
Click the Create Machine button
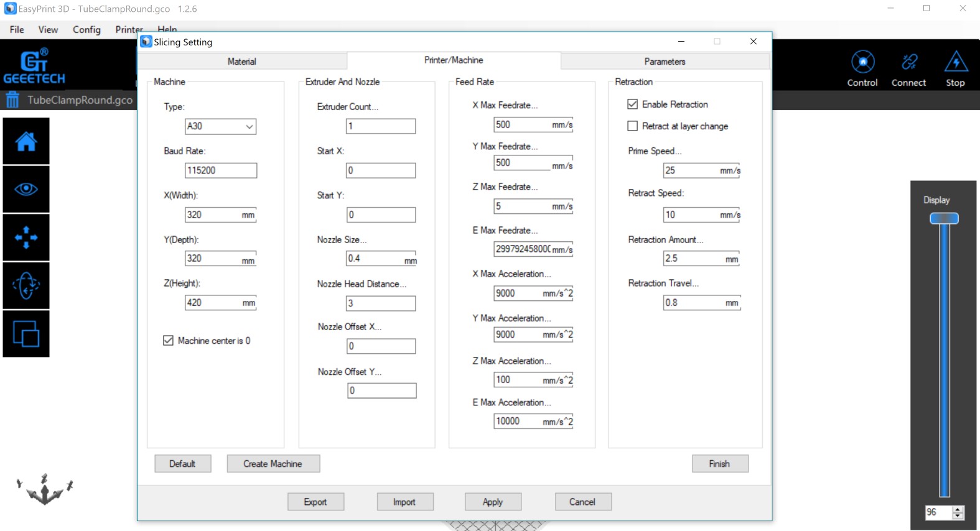point(273,464)
